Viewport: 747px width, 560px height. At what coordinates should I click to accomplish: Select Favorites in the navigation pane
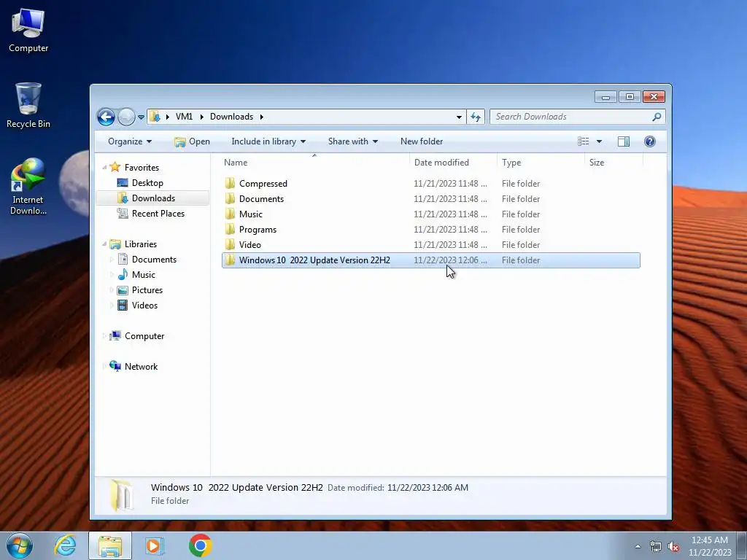142,168
